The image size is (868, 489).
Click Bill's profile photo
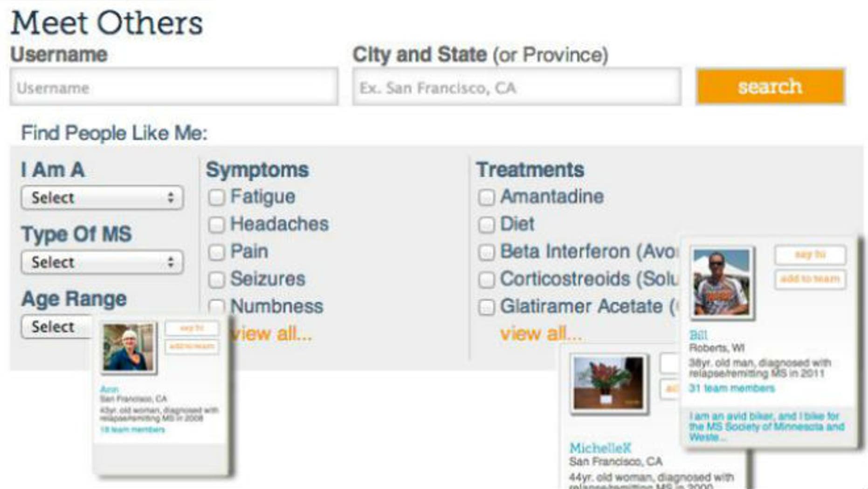coord(721,282)
